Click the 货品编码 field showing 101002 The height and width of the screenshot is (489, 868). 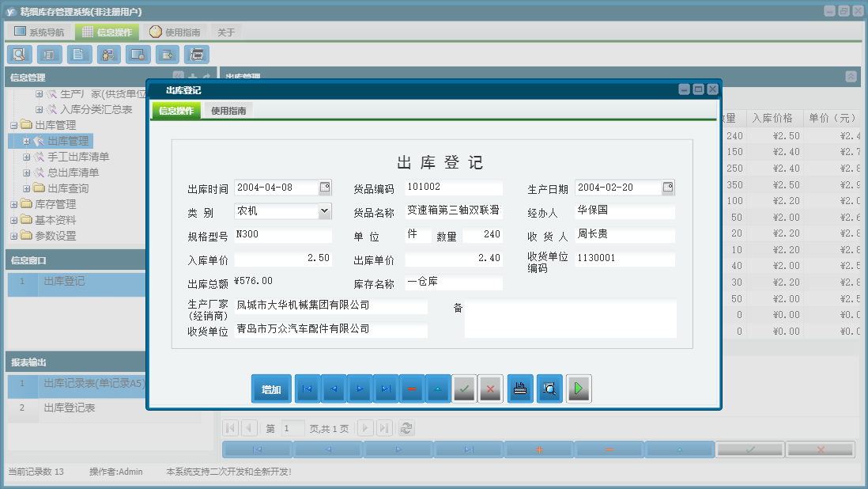[x=454, y=188]
